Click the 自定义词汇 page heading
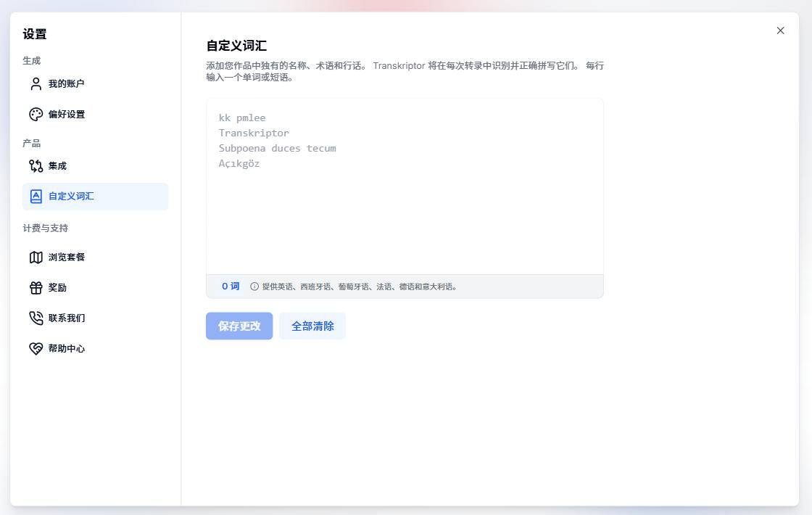Image resolution: width=812 pixels, height=515 pixels. (x=236, y=46)
